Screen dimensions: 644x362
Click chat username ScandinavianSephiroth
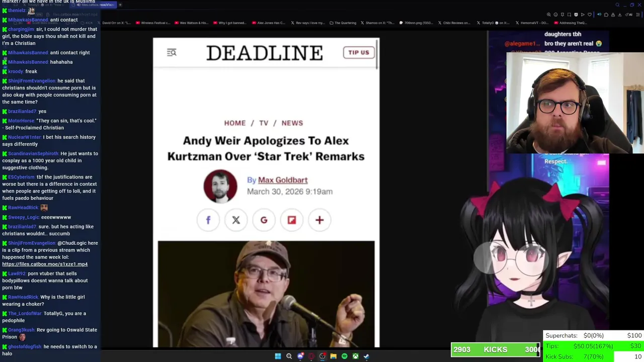(33, 153)
